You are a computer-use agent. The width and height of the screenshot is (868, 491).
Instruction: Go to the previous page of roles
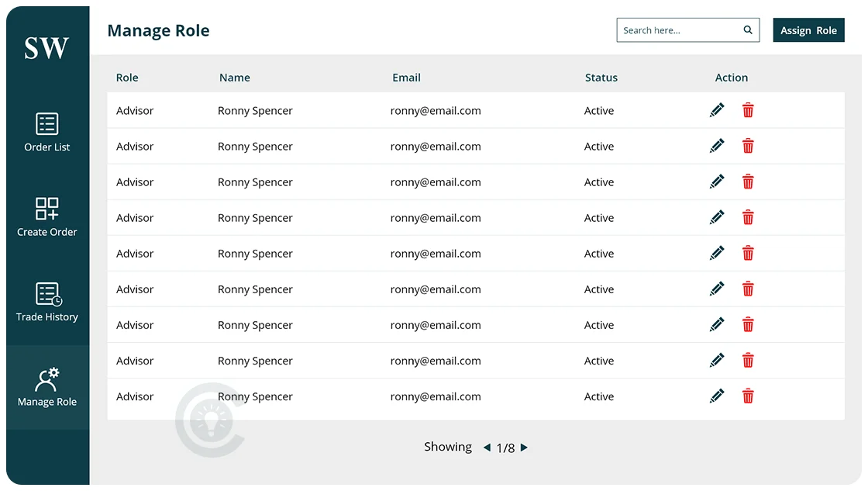487,448
